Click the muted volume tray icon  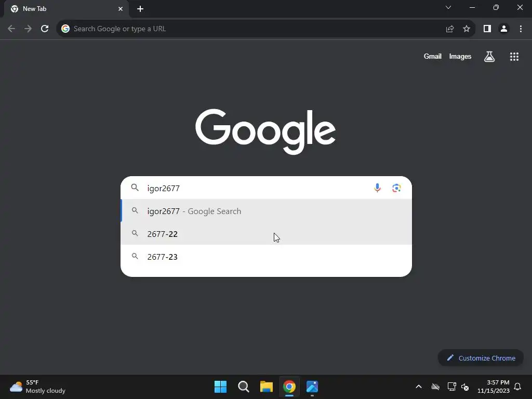tap(465, 387)
